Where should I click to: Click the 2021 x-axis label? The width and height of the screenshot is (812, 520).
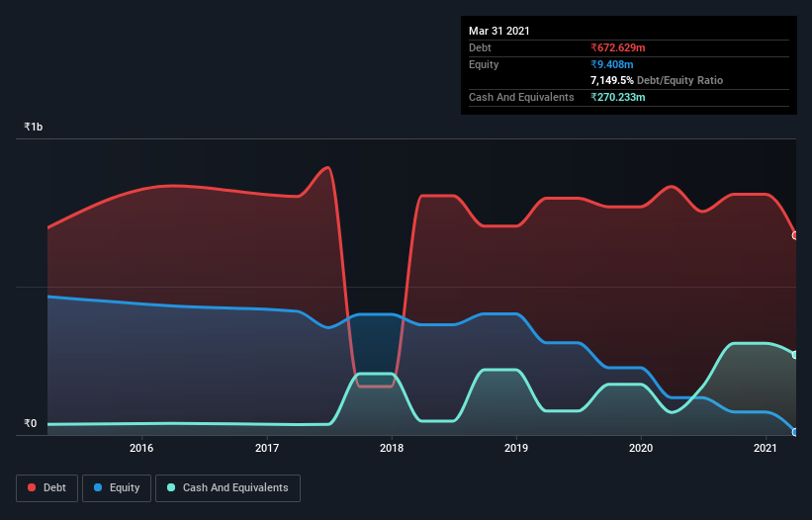[x=766, y=448]
